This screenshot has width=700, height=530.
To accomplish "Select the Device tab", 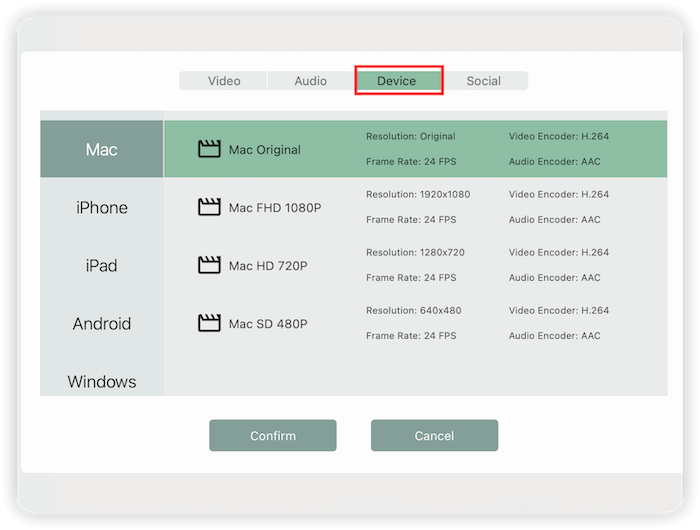I will (397, 81).
